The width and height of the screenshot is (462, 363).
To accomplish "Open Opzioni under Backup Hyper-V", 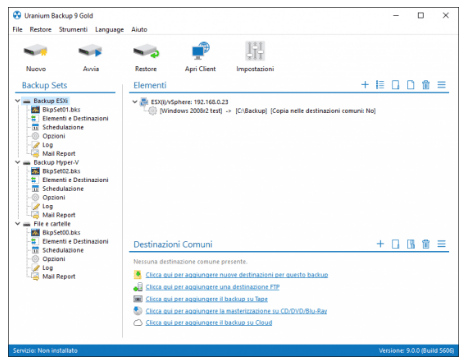I will tap(54, 197).
